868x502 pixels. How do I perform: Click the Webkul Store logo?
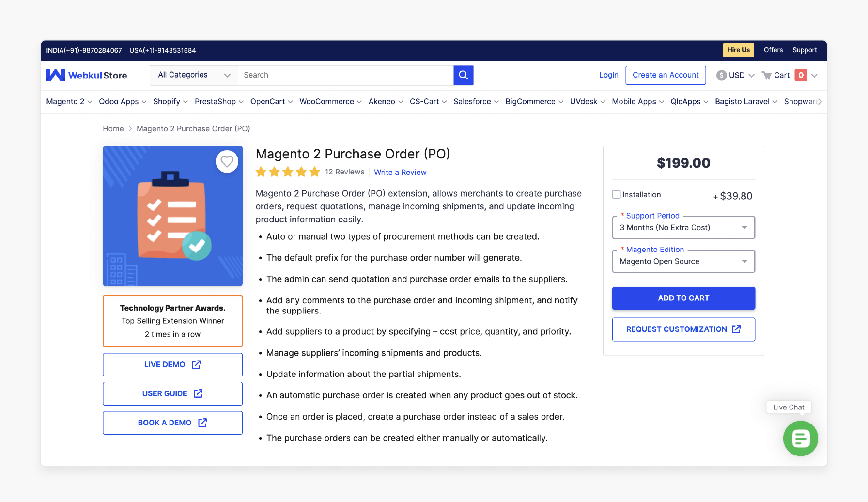pos(87,75)
